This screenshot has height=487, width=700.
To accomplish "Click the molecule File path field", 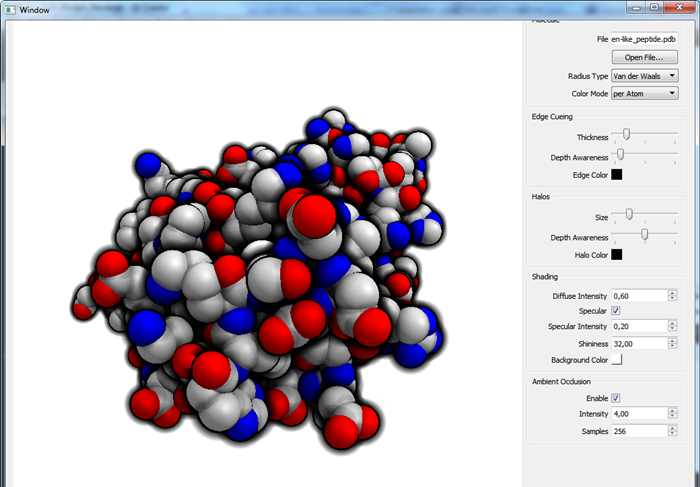I will tap(644, 39).
